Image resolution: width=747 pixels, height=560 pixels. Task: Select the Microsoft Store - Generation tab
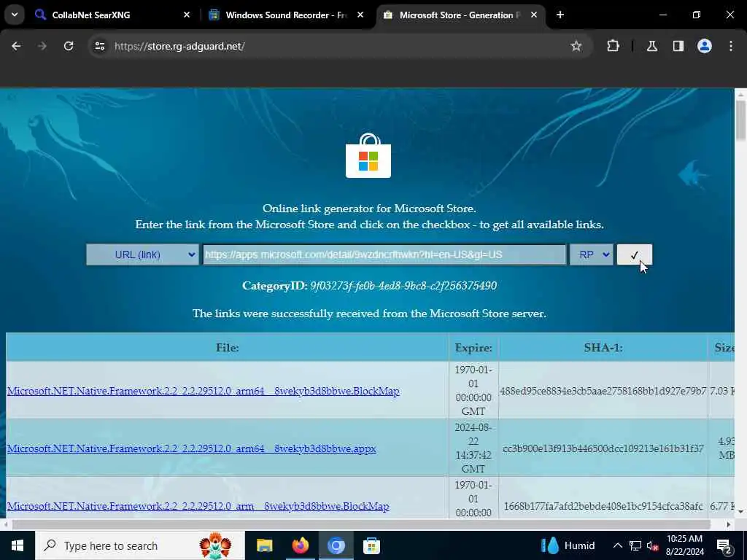point(460,15)
